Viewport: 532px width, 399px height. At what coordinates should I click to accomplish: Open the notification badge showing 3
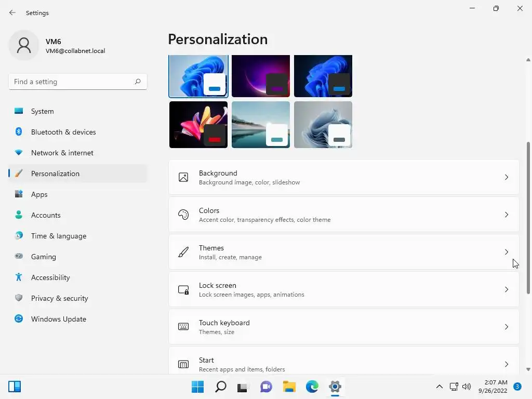(517, 387)
